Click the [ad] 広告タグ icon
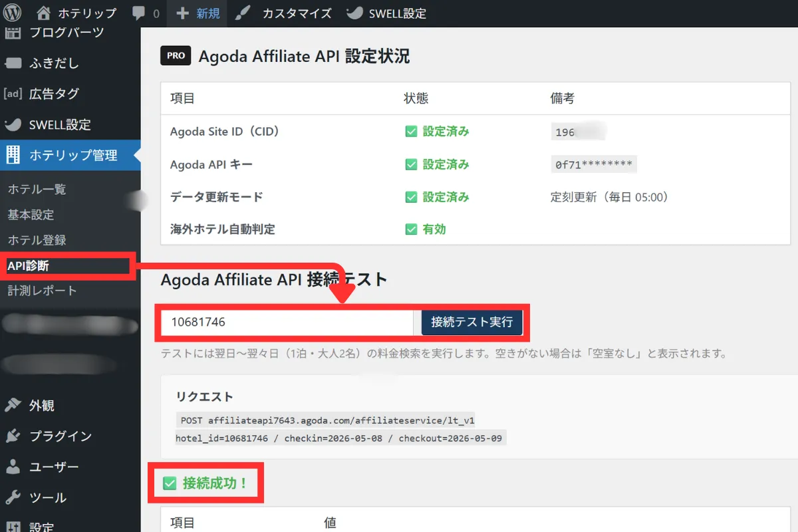 coord(13,94)
